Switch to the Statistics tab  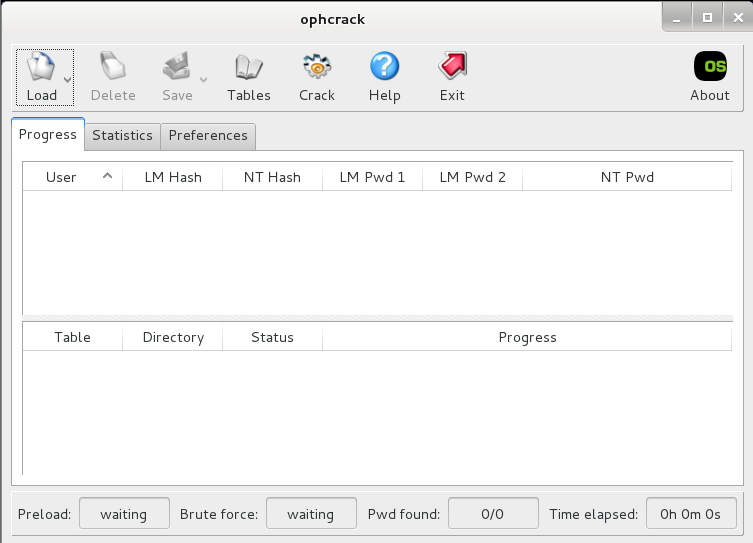pyautogui.click(x=122, y=136)
